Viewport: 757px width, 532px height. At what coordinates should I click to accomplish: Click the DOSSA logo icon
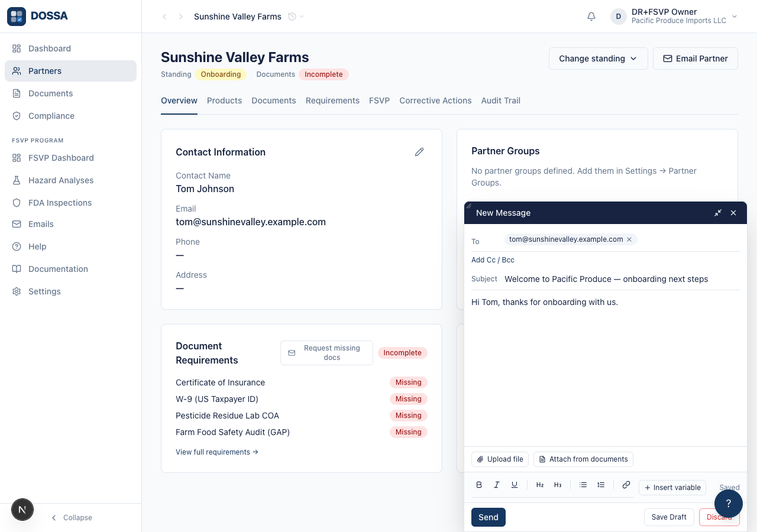[x=17, y=17]
